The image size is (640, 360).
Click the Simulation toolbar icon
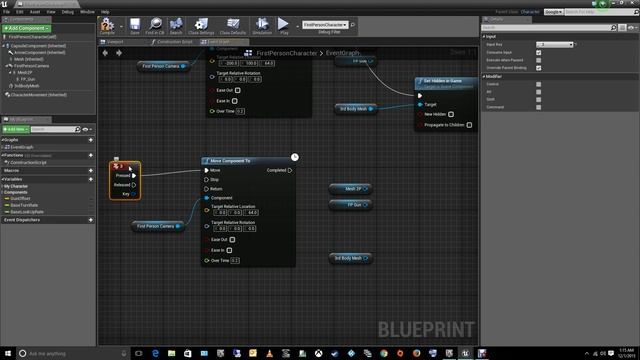click(262, 26)
